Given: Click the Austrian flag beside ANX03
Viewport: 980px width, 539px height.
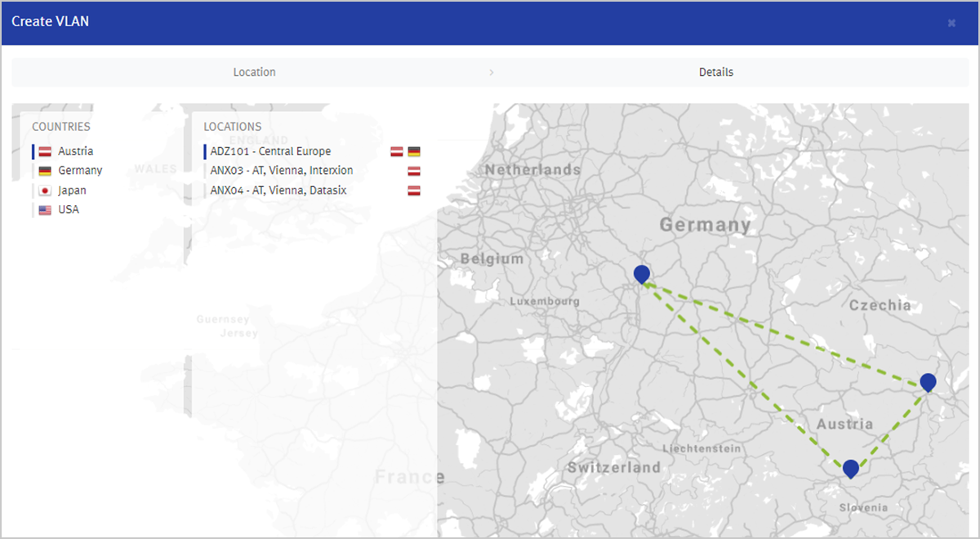Looking at the screenshot, I should (414, 171).
